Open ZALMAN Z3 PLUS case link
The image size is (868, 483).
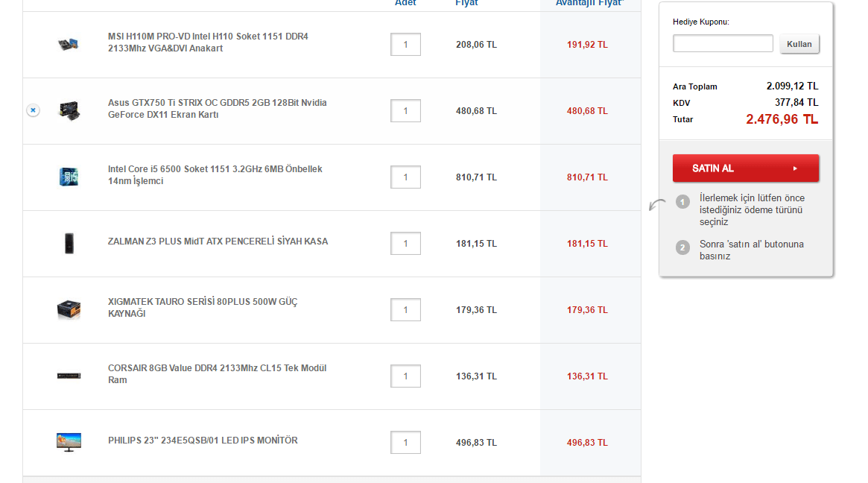(x=218, y=241)
